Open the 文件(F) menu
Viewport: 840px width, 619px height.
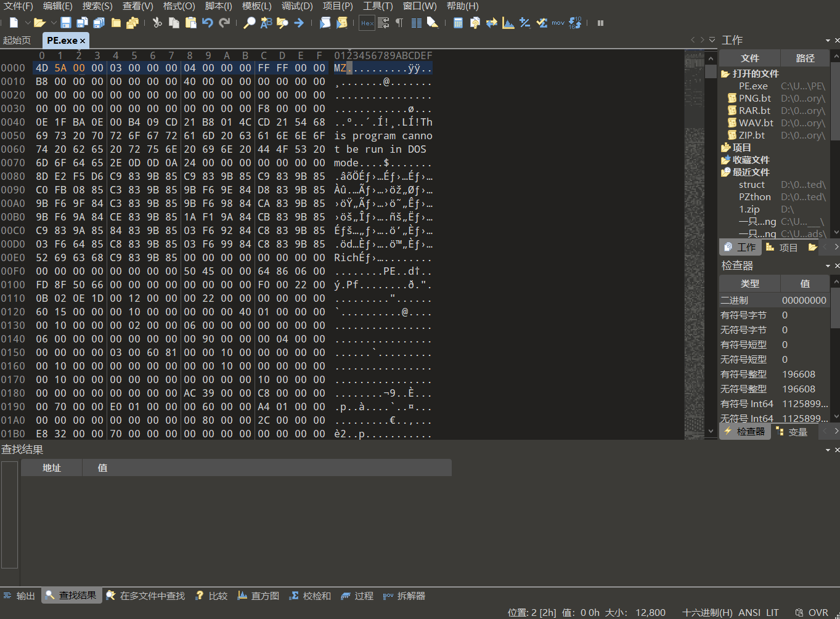tap(18, 6)
